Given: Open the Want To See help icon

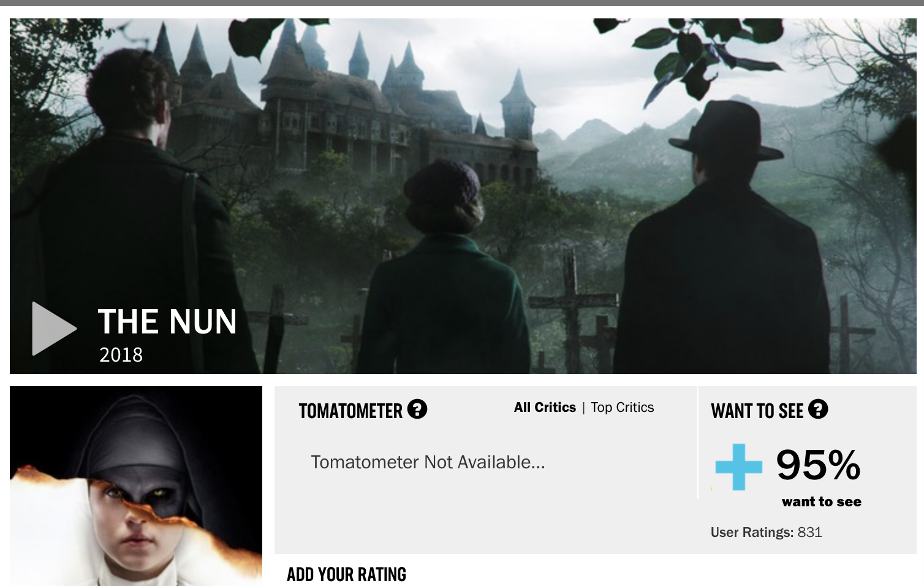Looking at the screenshot, I should [818, 409].
